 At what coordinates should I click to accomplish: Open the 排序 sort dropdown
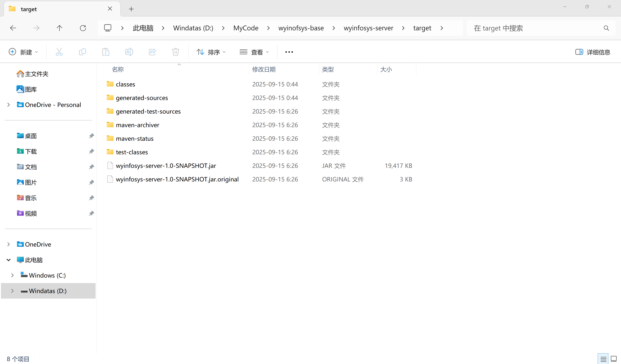[211, 52]
